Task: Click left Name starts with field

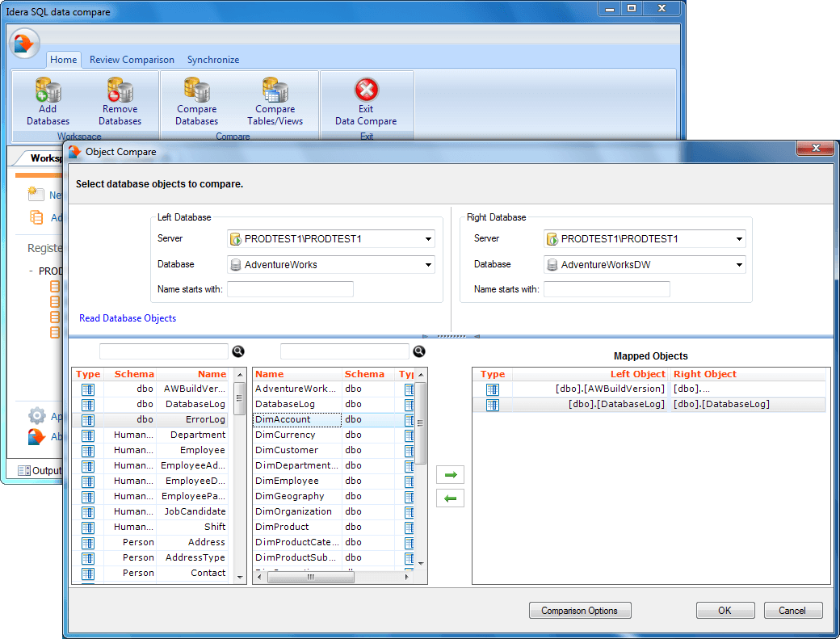Action: click(x=290, y=289)
